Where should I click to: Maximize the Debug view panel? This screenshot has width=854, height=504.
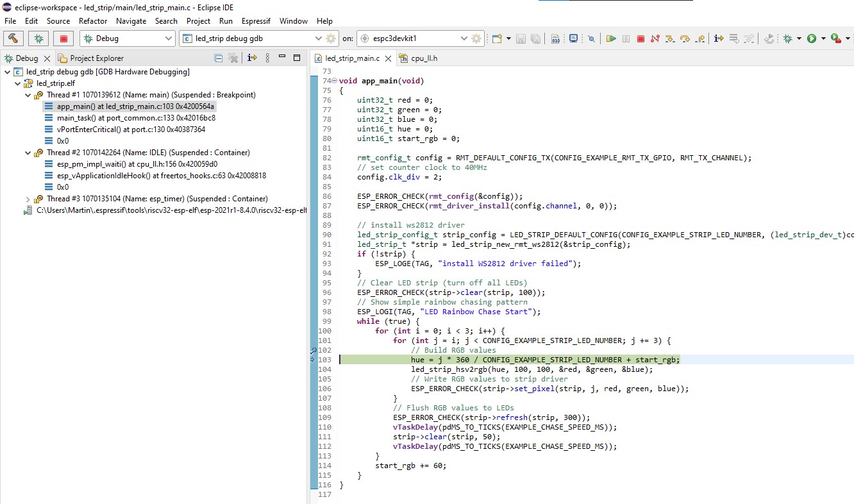coord(297,58)
